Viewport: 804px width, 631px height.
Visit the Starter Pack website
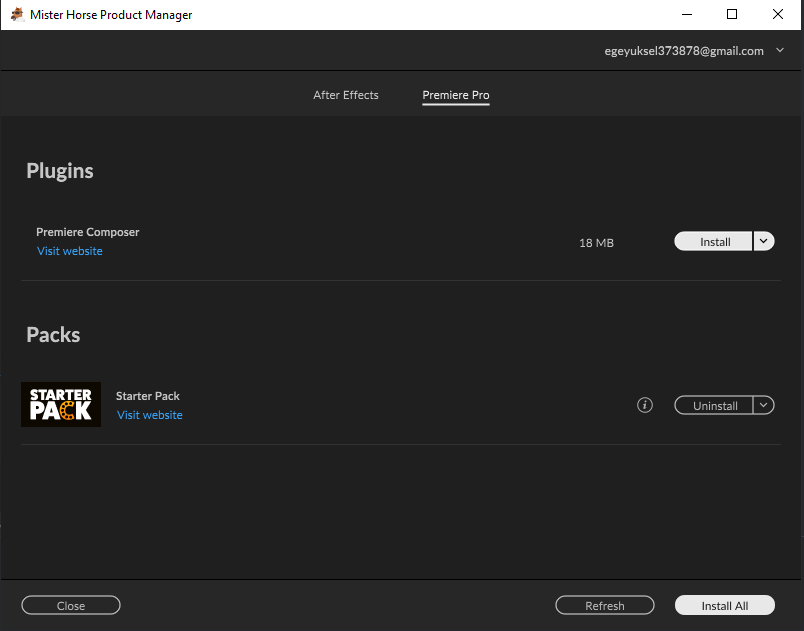(149, 414)
